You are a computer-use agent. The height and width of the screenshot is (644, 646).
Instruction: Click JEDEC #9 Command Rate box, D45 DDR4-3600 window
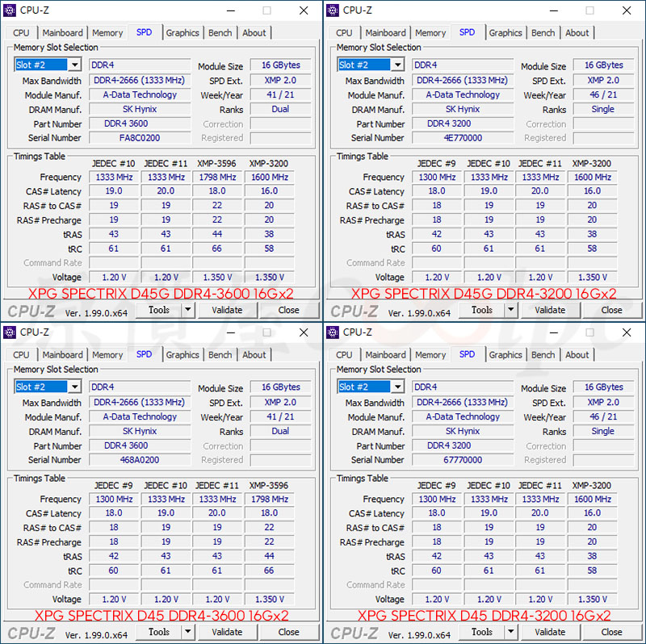pos(114,585)
